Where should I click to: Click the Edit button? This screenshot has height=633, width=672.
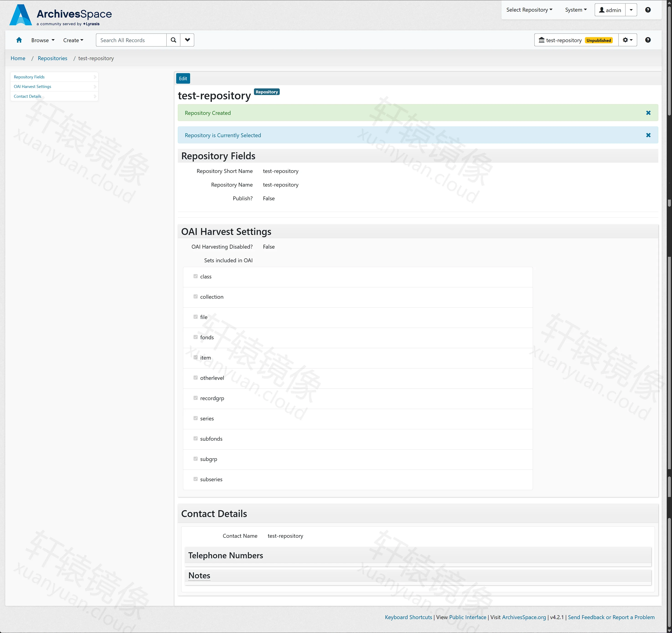point(183,78)
